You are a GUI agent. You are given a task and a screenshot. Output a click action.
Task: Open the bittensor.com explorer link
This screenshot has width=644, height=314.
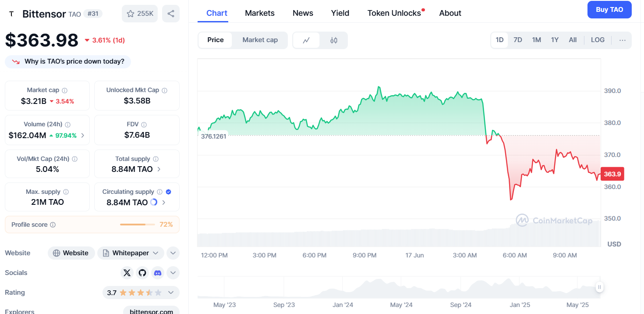pos(152,311)
